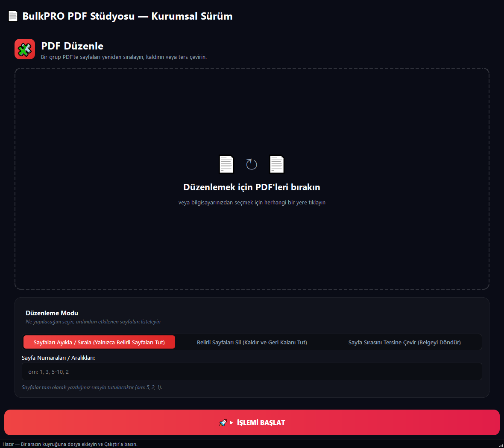Click the PDF Düzenle heading
This screenshot has width=504, height=448.
pyautogui.click(x=72, y=46)
